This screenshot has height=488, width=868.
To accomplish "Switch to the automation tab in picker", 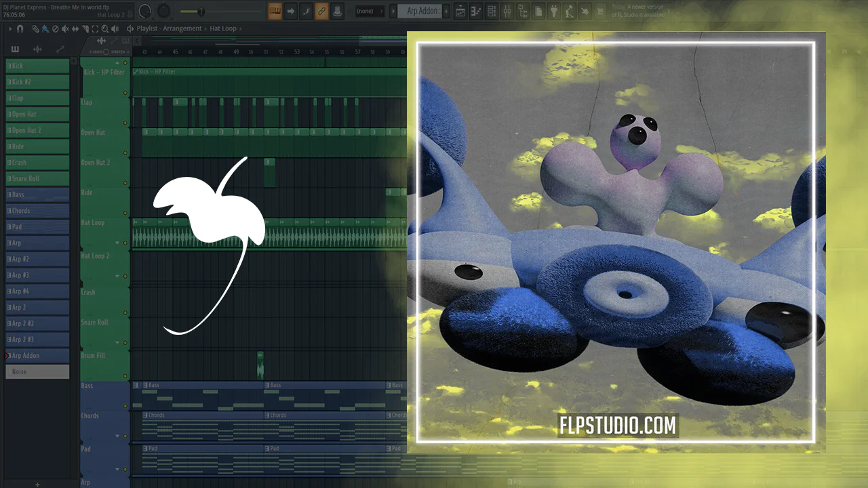I will click(60, 49).
